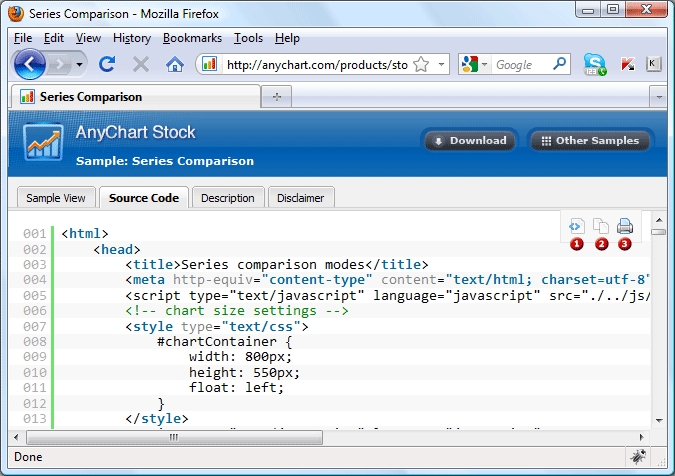675x476 pixels.
Task: Click the magnifier search icon
Action: click(560, 64)
